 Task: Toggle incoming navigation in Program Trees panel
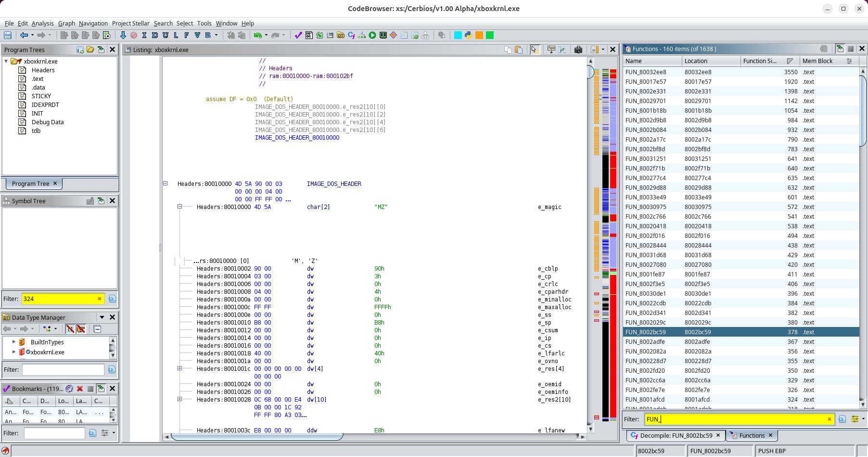(x=101, y=50)
